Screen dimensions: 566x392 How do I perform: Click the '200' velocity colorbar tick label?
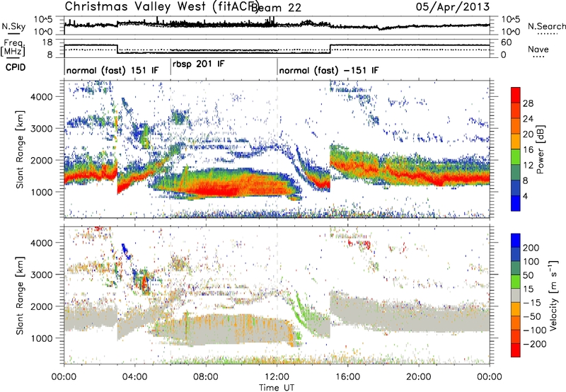point(531,248)
